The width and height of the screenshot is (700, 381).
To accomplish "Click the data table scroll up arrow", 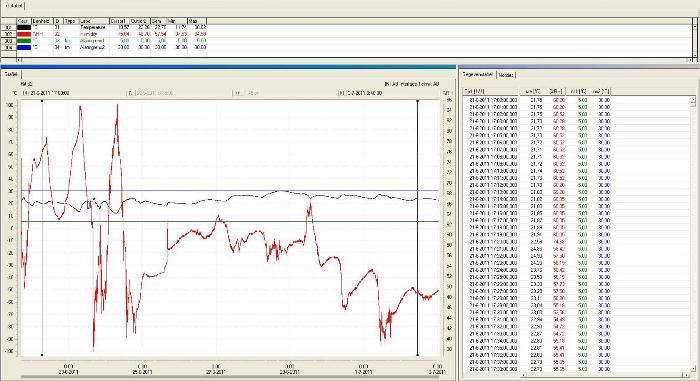I will point(693,99).
